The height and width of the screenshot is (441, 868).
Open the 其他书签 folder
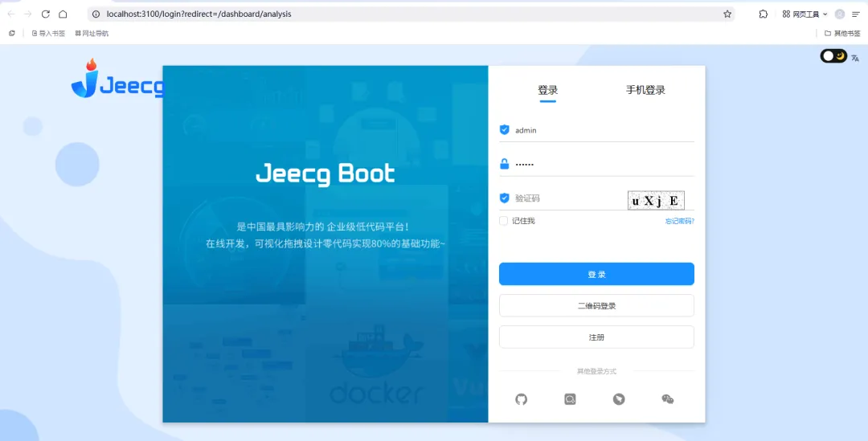click(842, 33)
